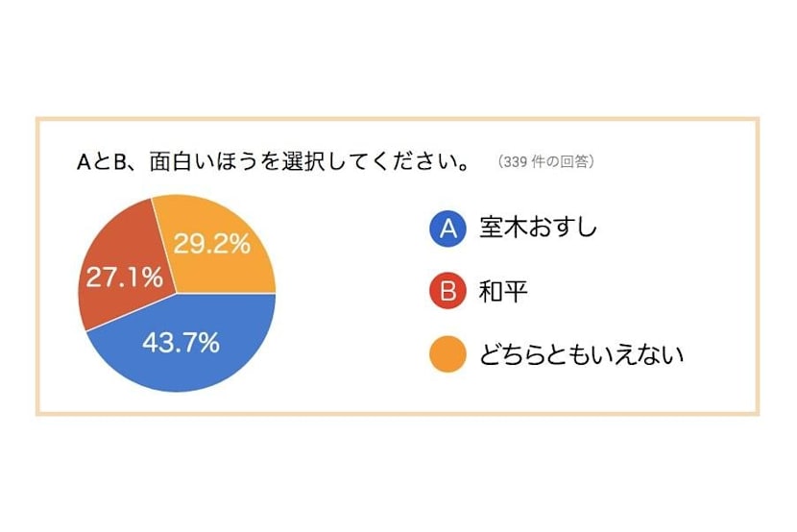This screenshot has height=532, width=797.
Task: Click the question title AとB、面白いほうを選択してください
Action: point(273,161)
